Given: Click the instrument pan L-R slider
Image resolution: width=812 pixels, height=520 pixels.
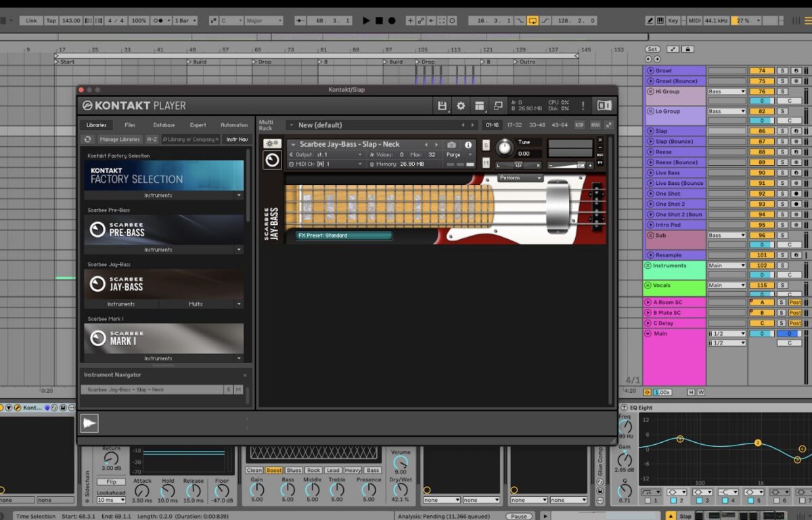Looking at the screenshot, I should [518, 165].
